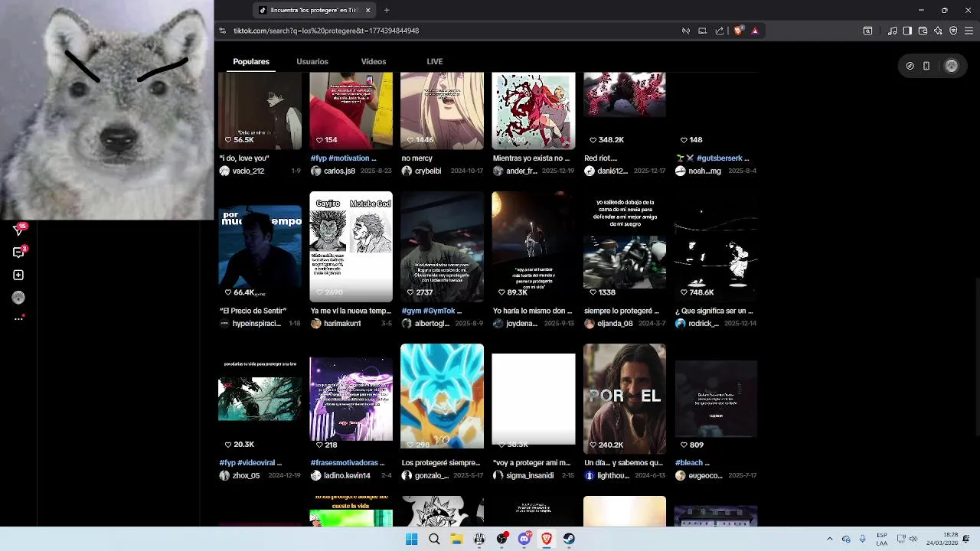The height and width of the screenshot is (551, 980).
Task: Click the 'Los protegeré siempre...' caption
Action: [x=440, y=463]
